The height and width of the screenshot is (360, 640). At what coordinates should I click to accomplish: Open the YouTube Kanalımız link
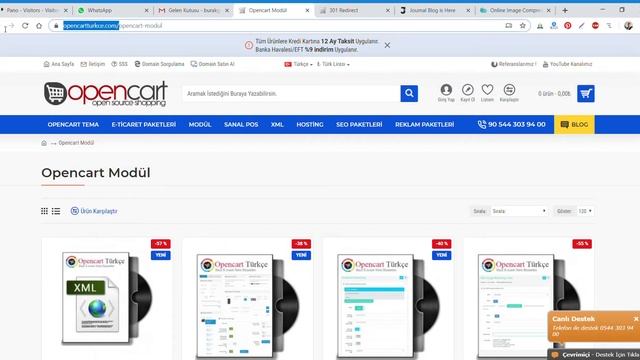point(567,64)
